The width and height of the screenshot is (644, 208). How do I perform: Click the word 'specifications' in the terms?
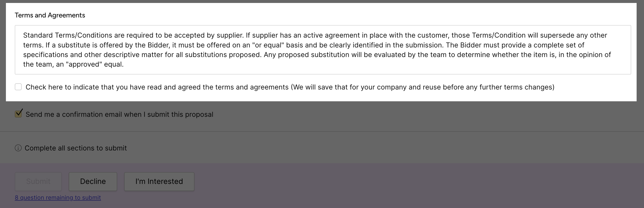[46, 55]
